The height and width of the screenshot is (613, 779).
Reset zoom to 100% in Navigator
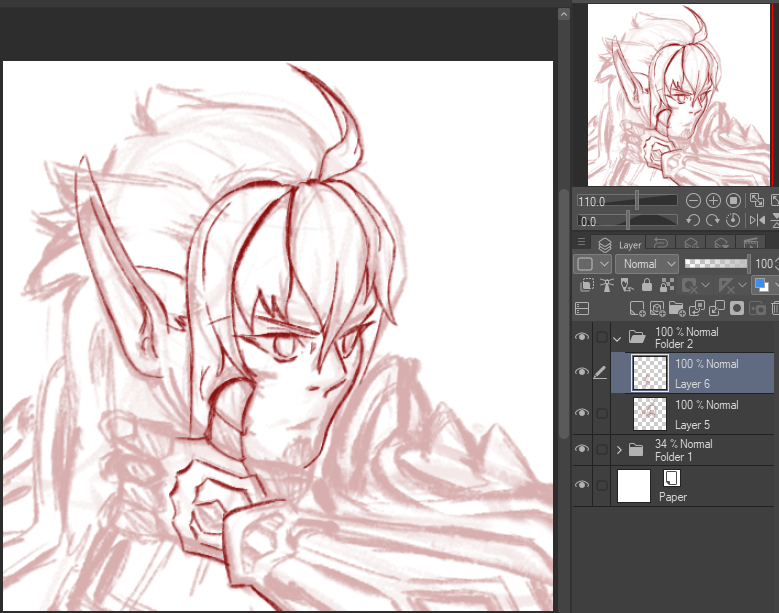pyautogui.click(x=733, y=201)
